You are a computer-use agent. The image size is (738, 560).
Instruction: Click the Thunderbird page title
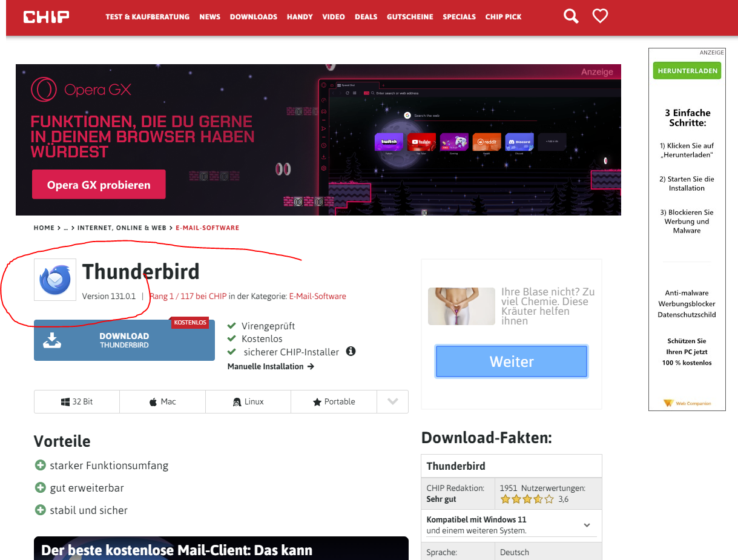(141, 272)
